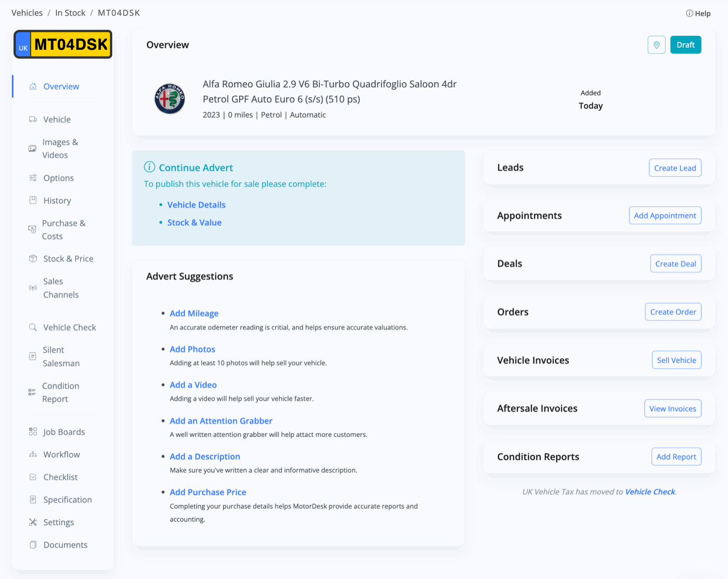This screenshot has width=728, height=579.
Task: Follow the Add an Attention Grabber link
Action: 221,421
